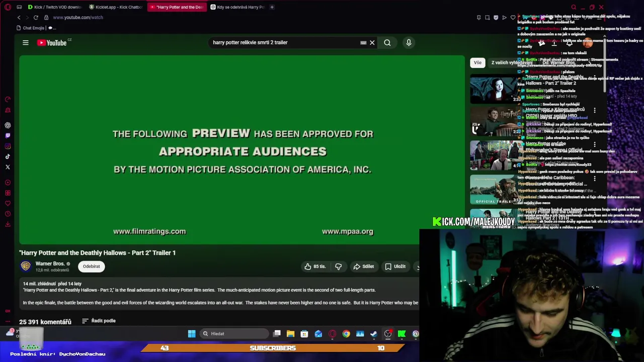Clear the YouTube search query

(372, 43)
